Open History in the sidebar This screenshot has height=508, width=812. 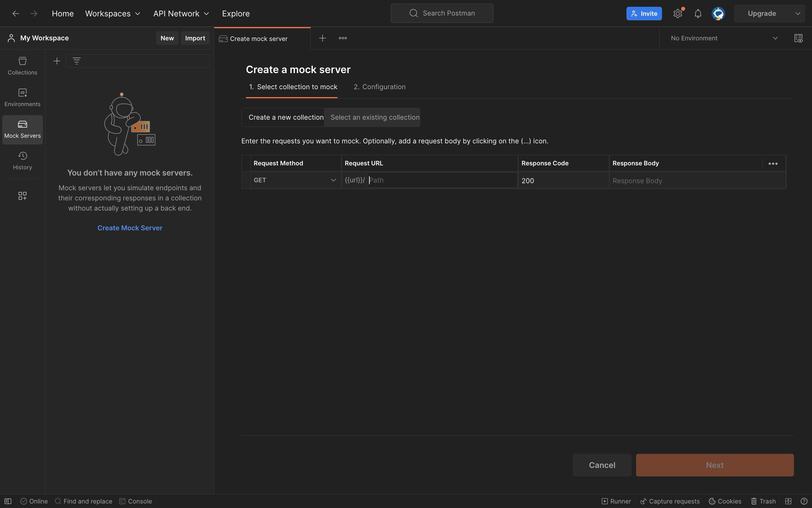coord(23,161)
